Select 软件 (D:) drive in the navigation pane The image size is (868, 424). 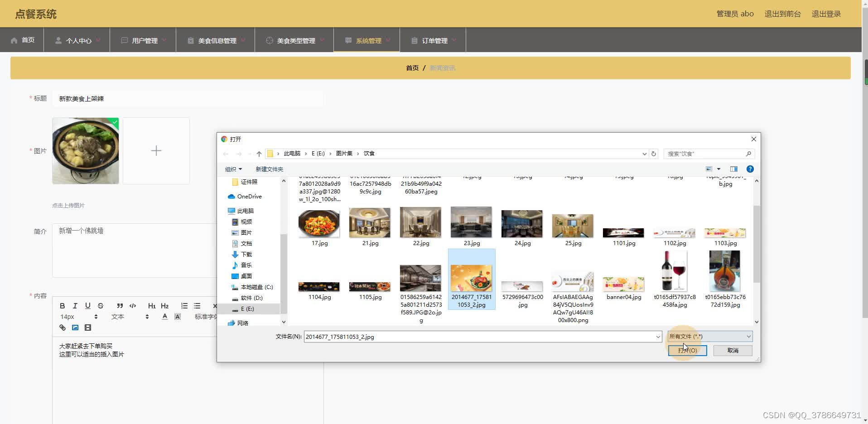point(247,298)
